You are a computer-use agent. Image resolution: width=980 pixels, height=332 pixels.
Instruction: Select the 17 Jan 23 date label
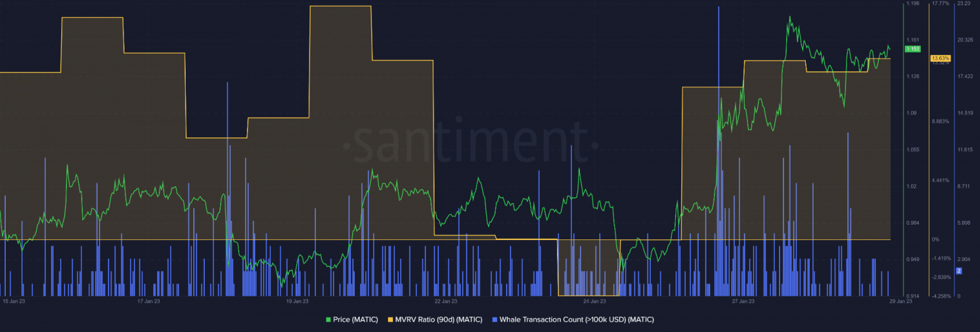tap(149, 301)
